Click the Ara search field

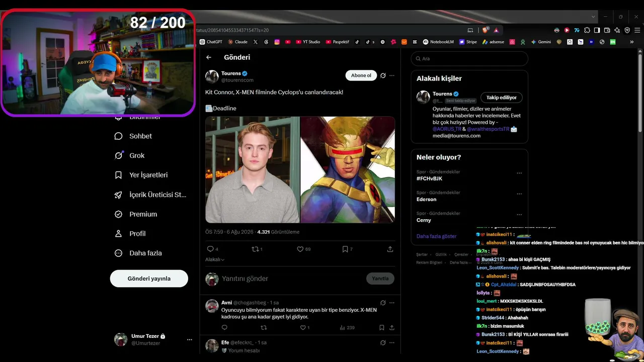(469, 59)
